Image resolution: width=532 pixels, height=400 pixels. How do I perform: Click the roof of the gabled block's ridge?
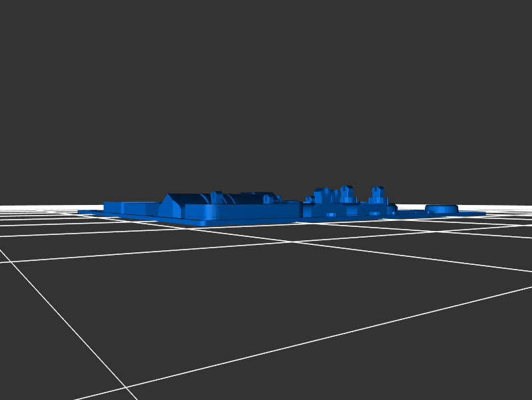click(190, 195)
